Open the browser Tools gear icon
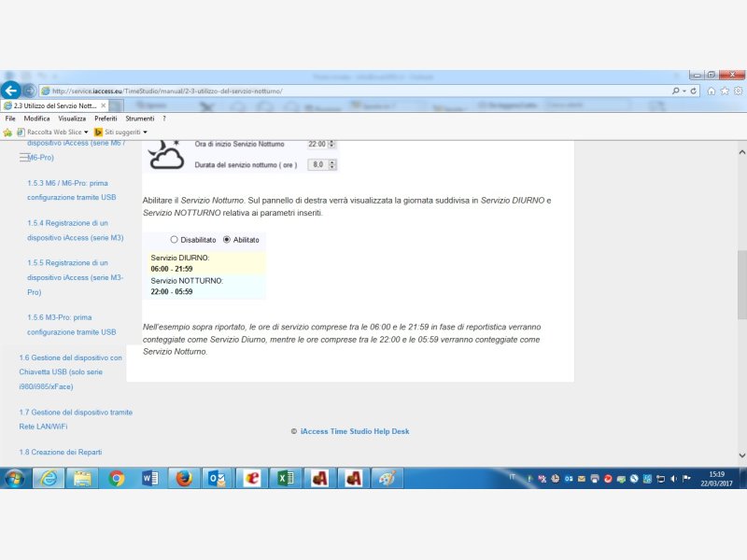This screenshot has height=560, width=747. tap(737, 91)
